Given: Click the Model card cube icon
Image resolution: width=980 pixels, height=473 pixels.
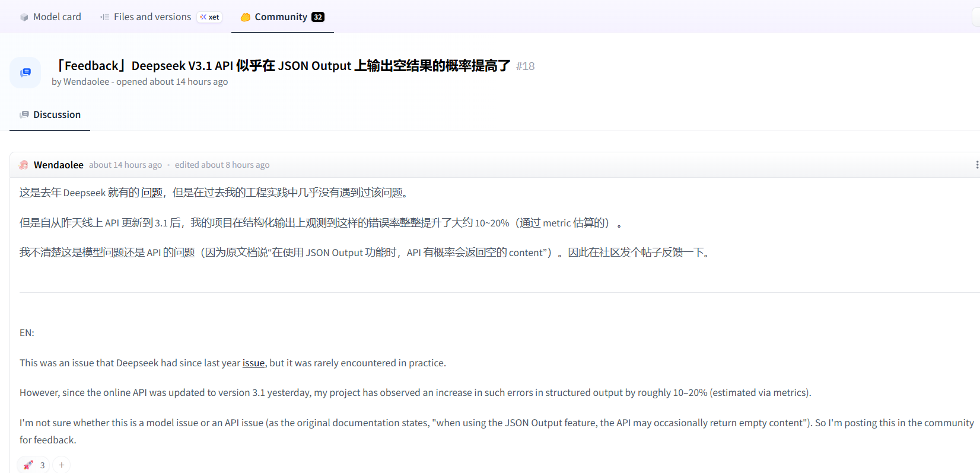Looking at the screenshot, I should pos(24,17).
